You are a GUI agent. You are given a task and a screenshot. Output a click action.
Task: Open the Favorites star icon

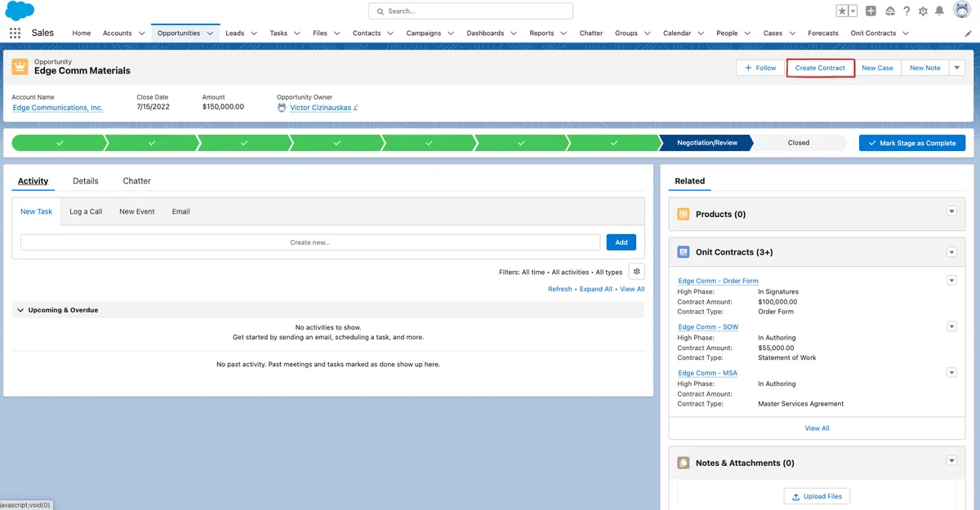[x=842, y=11]
